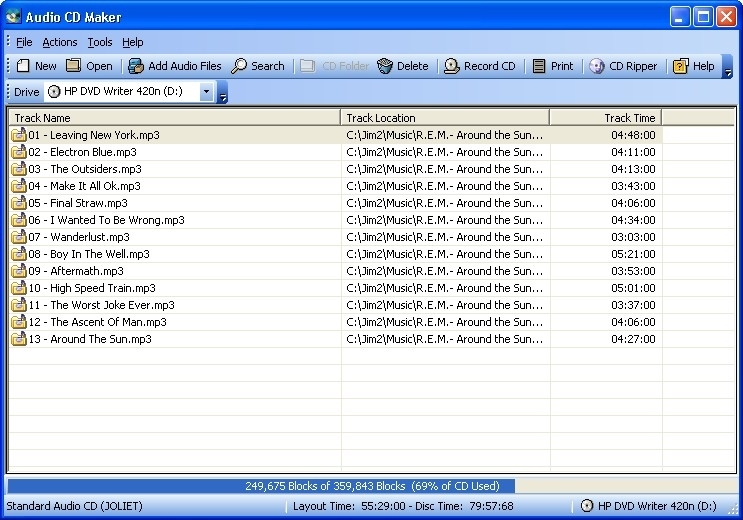This screenshot has width=743, height=520.
Task: Click the Print toolbar icon
Action: click(539, 66)
